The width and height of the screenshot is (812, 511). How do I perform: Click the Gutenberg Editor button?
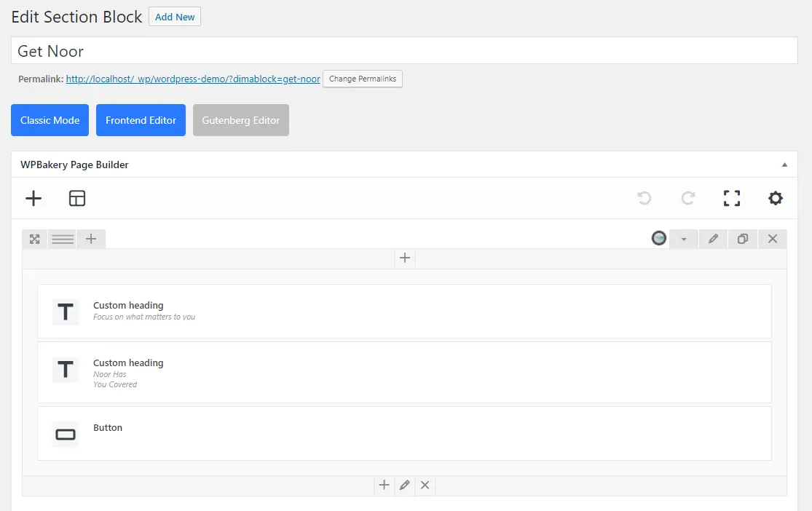click(241, 120)
